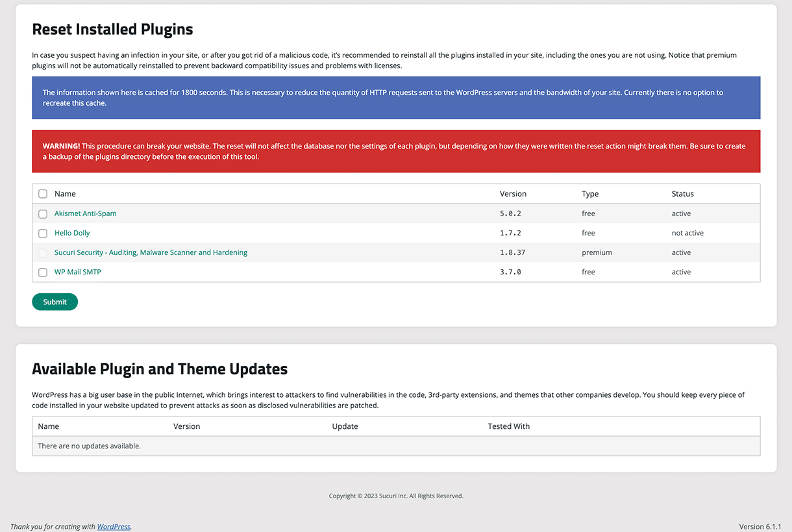Click the Update column header
This screenshot has width=792, height=532.
[x=345, y=426]
